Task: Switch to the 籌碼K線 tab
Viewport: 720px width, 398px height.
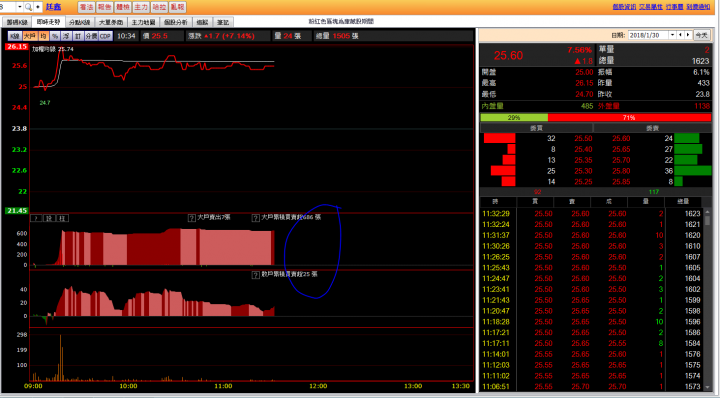Action: point(17,22)
